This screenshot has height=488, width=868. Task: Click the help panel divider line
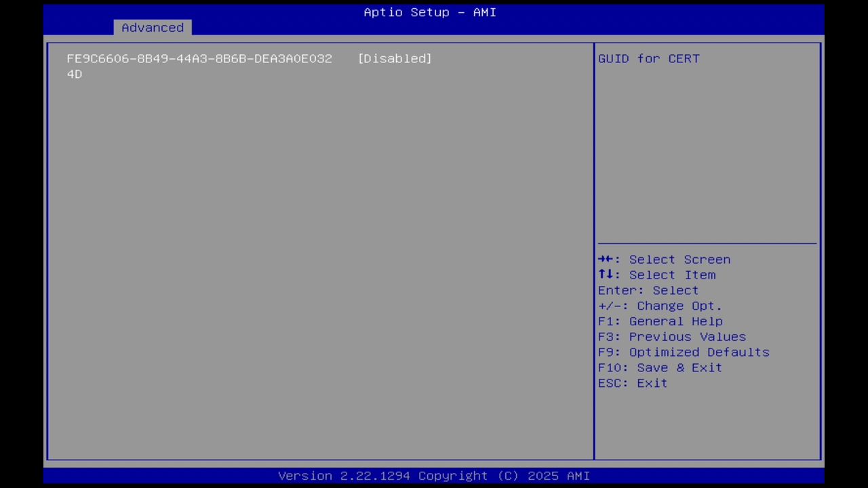pyautogui.click(x=707, y=242)
